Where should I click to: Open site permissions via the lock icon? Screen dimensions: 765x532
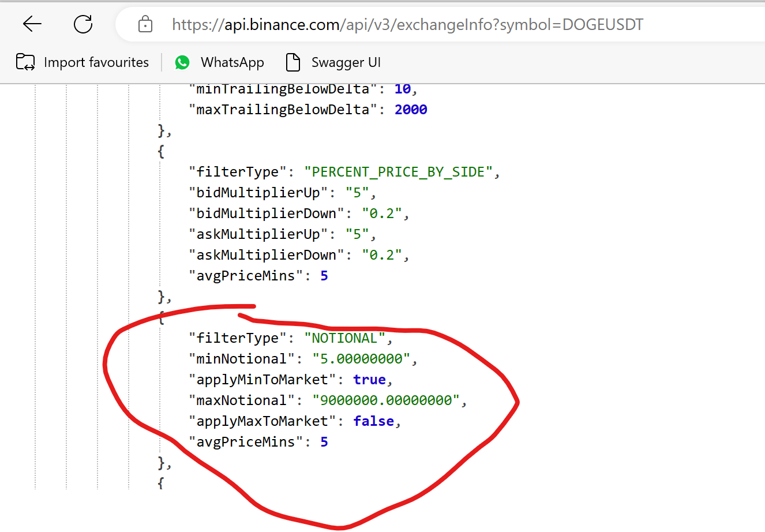[x=145, y=24]
